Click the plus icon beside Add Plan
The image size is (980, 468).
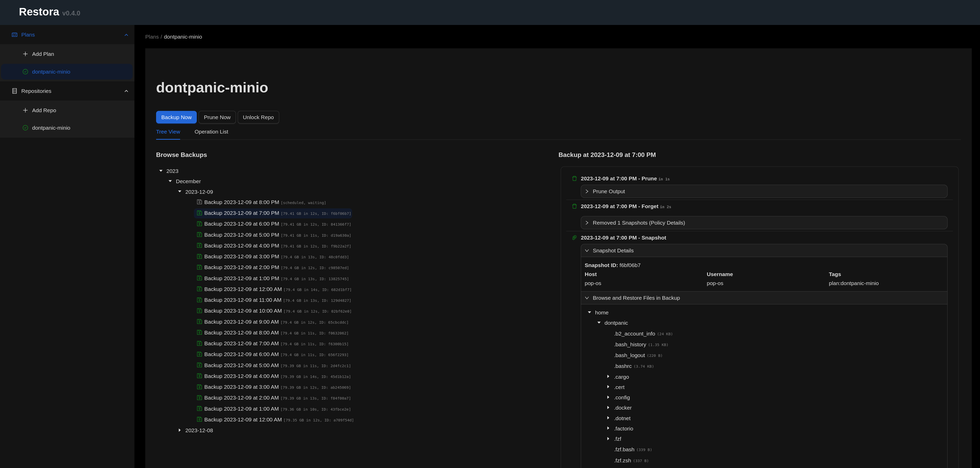pyautogui.click(x=25, y=54)
